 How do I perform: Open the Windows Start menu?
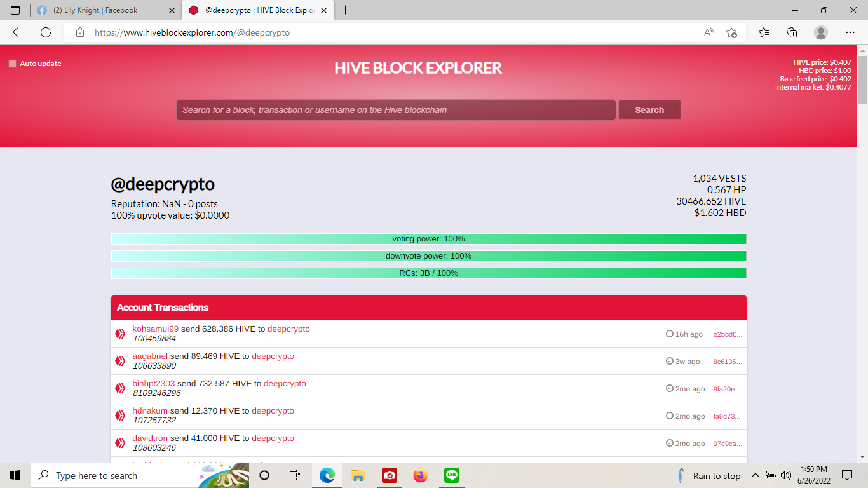point(15,475)
